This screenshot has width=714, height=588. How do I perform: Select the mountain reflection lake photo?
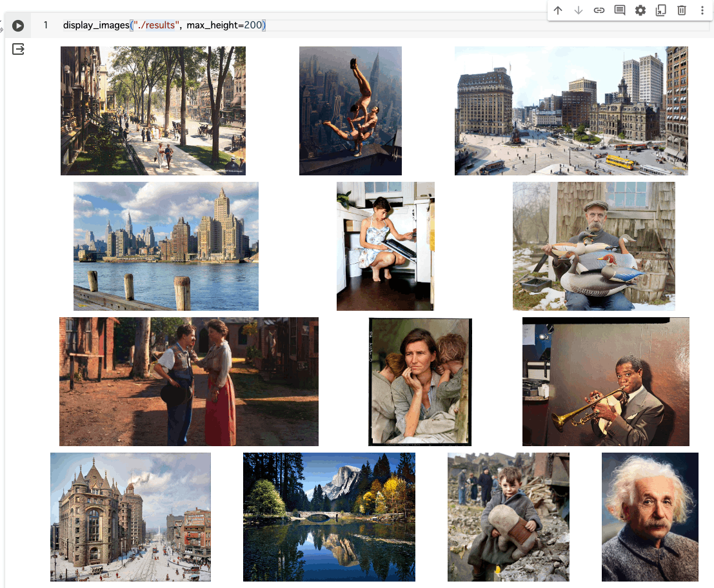[329, 517]
